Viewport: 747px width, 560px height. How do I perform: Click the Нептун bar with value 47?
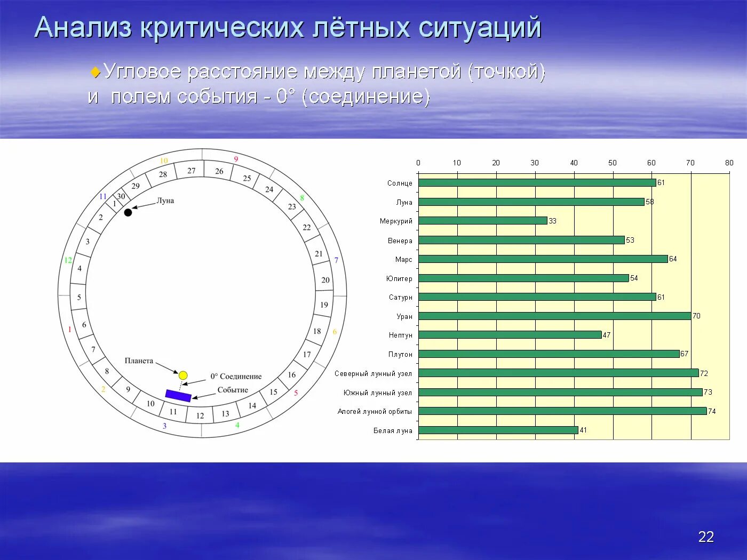coord(510,335)
